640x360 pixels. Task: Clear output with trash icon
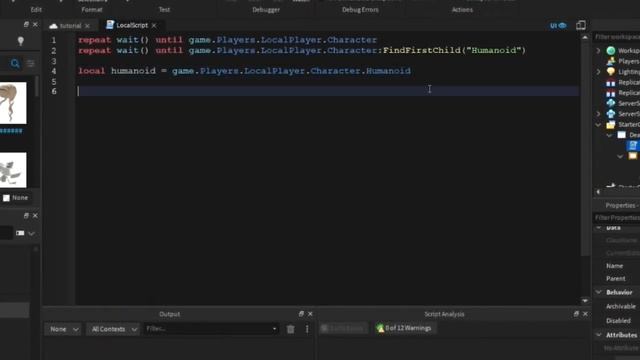(x=291, y=329)
